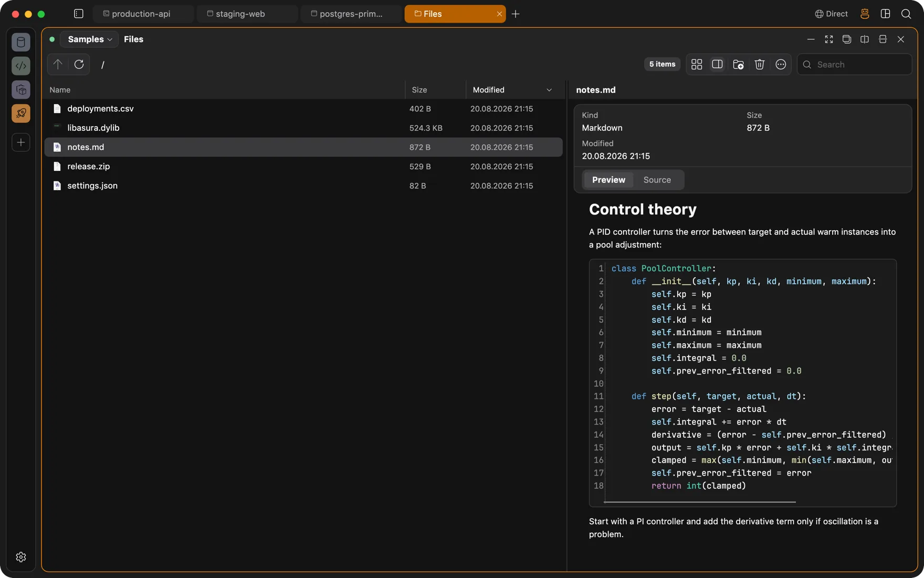Open the containers cube sidebar icon
The height and width of the screenshot is (578, 924).
tap(21, 90)
